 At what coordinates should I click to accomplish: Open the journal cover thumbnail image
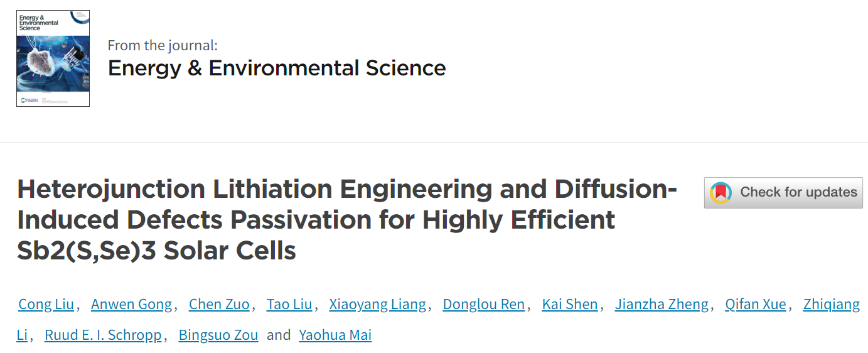[x=53, y=58]
